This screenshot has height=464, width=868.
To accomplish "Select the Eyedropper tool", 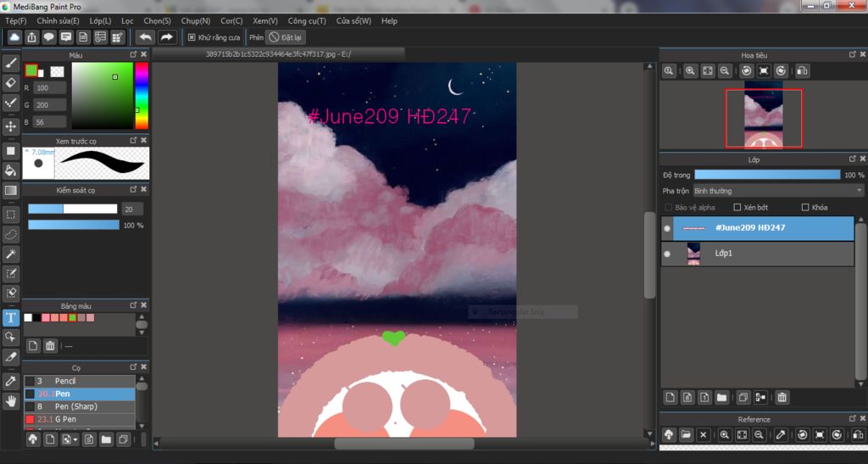I will (x=10, y=381).
